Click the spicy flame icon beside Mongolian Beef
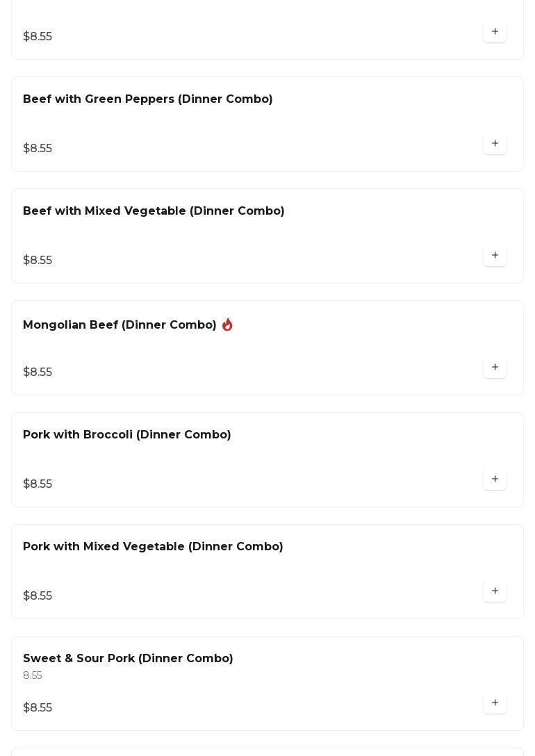 coord(227,324)
